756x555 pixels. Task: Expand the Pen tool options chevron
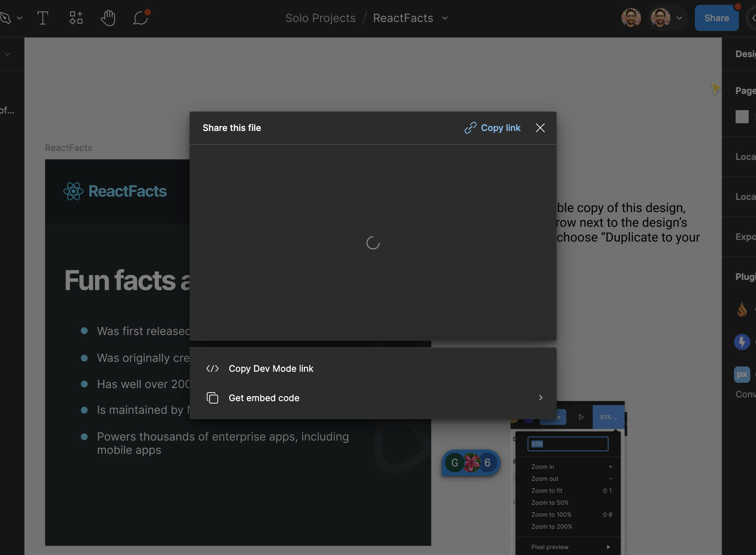click(x=20, y=18)
